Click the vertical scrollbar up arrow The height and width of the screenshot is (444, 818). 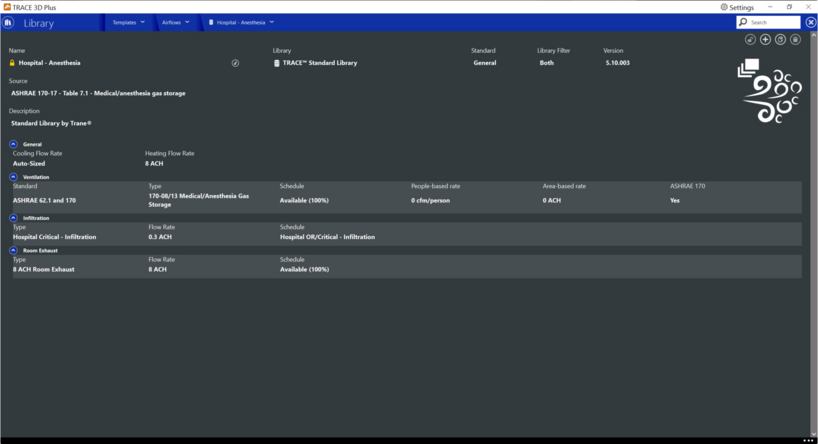pyautogui.click(x=813, y=35)
